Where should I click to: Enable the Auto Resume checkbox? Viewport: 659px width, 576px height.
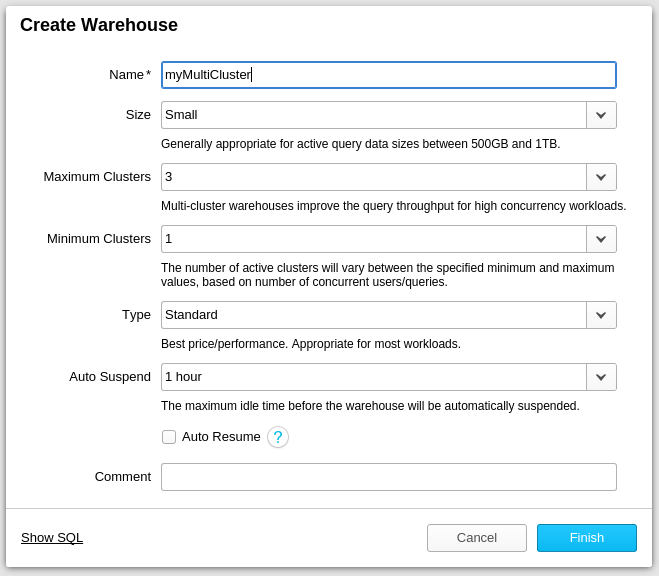(x=169, y=437)
